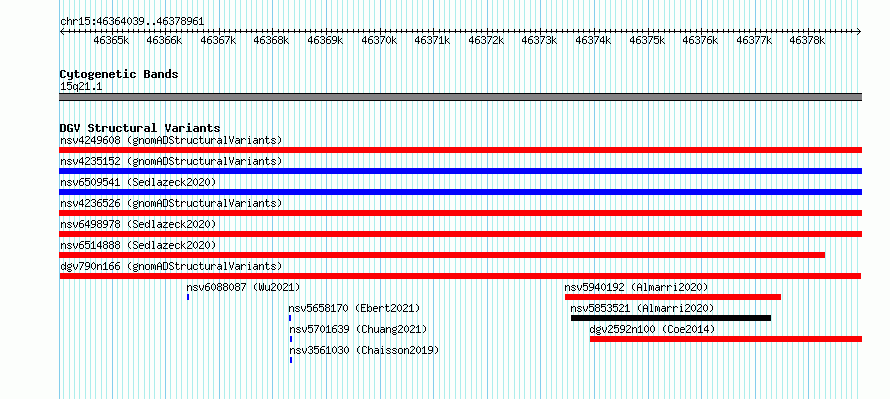890x399 pixels.
Task: Open the nsv3561030 (Chaisson2019) label
Action: point(364,350)
